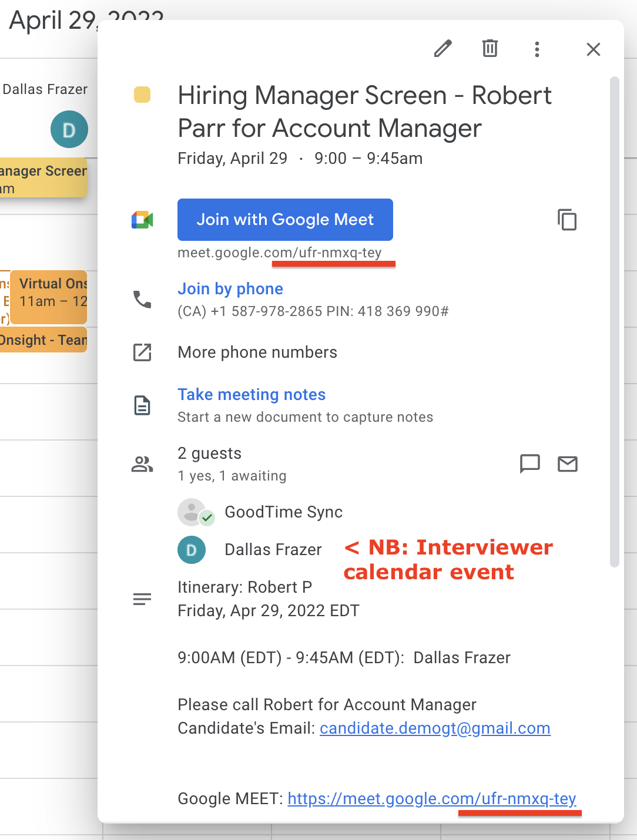Click the guests people icon
637x840 pixels.
(142, 464)
